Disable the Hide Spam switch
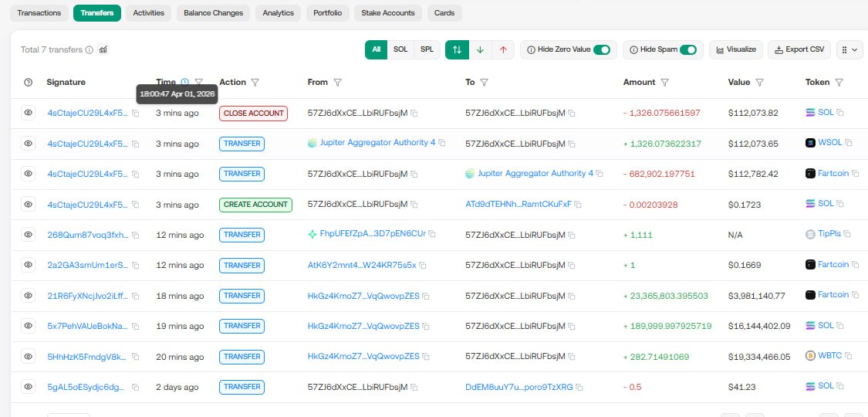The height and width of the screenshot is (417, 868). (688, 49)
